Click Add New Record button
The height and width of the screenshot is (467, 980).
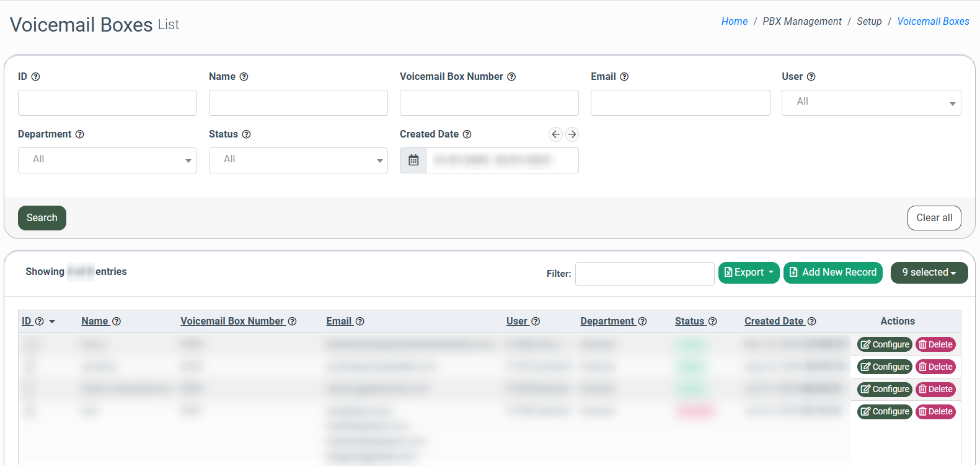[832, 273]
